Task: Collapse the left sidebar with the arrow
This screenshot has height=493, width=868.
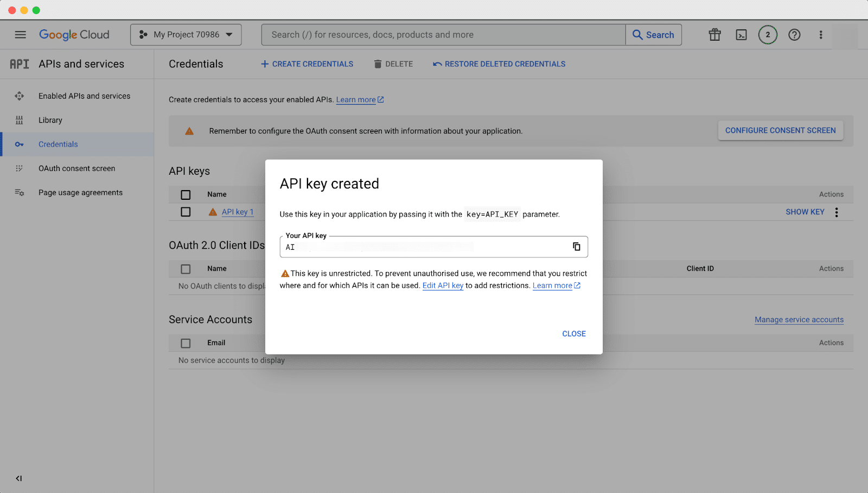Action: tap(19, 478)
